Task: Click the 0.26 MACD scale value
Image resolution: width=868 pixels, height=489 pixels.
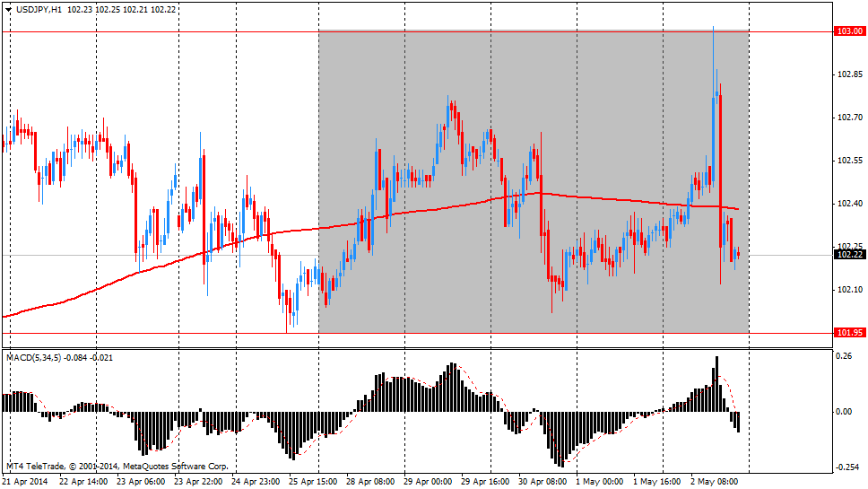Action: coord(844,356)
